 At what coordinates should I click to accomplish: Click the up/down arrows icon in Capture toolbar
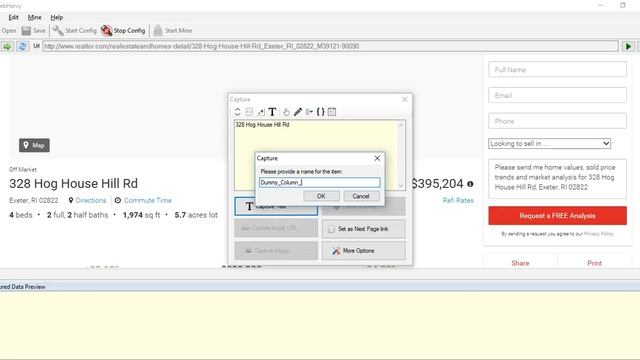238,112
